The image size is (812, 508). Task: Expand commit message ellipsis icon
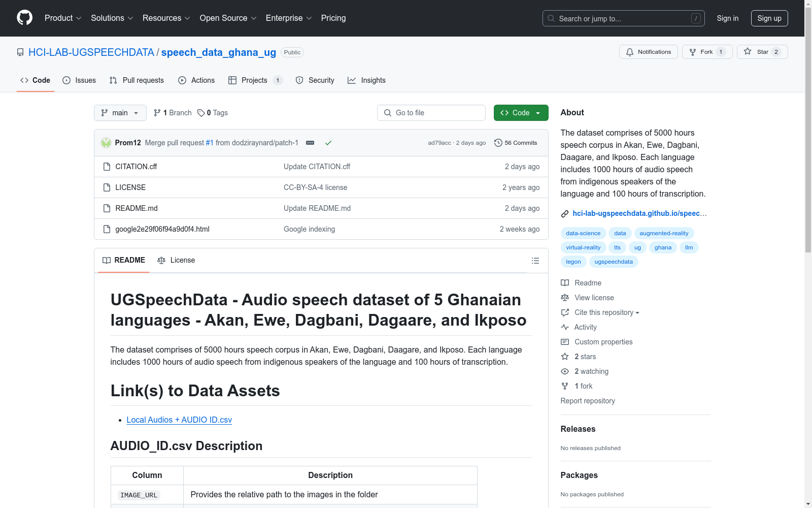tap(310, 143)
